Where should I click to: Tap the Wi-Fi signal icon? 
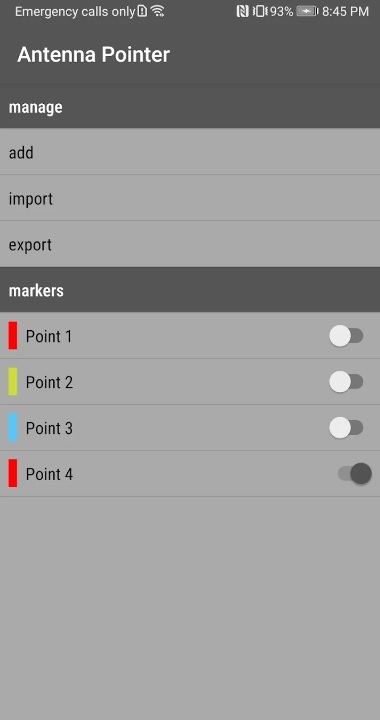click(158, 11)
